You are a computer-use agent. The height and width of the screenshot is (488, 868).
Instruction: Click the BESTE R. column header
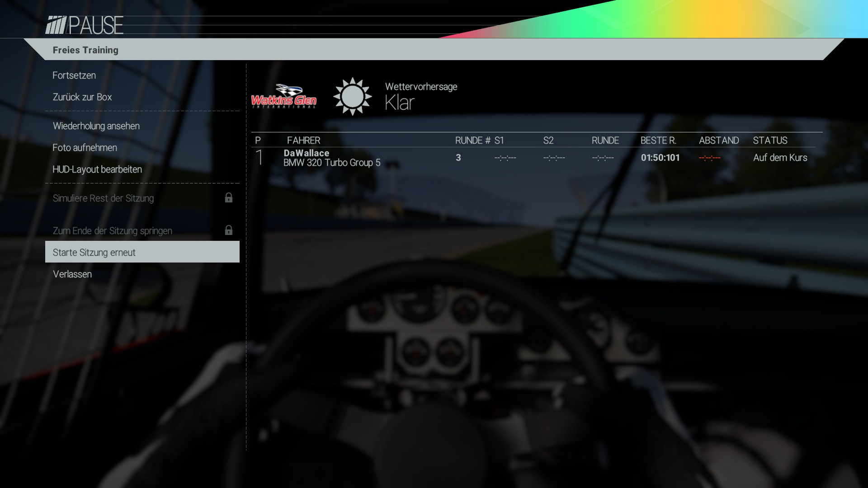658,141
